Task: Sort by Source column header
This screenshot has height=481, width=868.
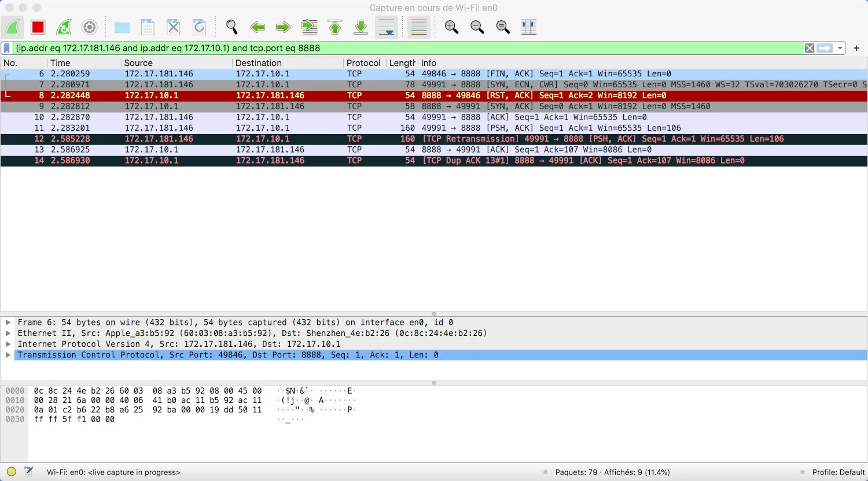Action: pos(176,63)
